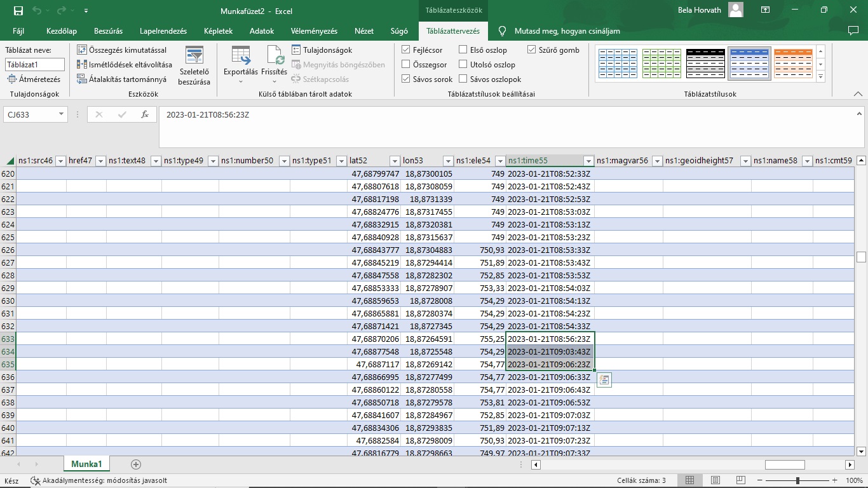Click the Insert Function fx icon

click(145, 114)
